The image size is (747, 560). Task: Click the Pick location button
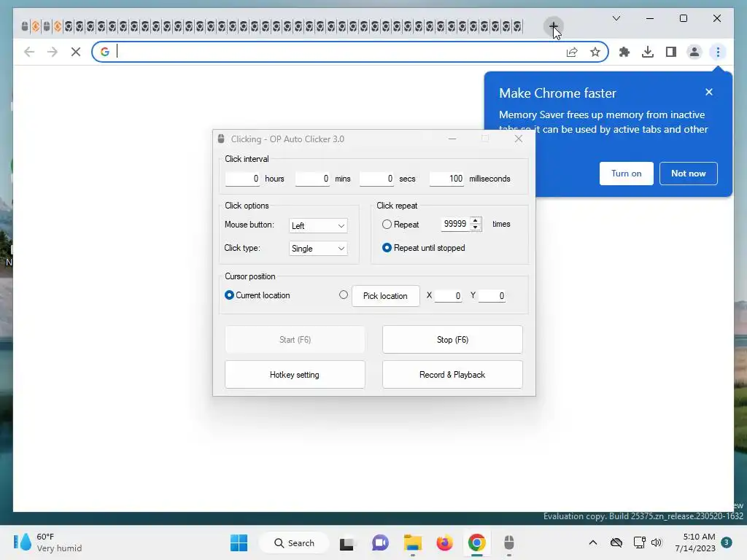[x=385, y=296]
